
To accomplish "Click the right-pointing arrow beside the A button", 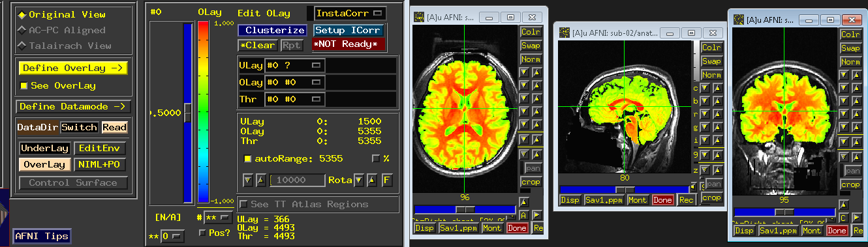I will (x=537, y=214).
